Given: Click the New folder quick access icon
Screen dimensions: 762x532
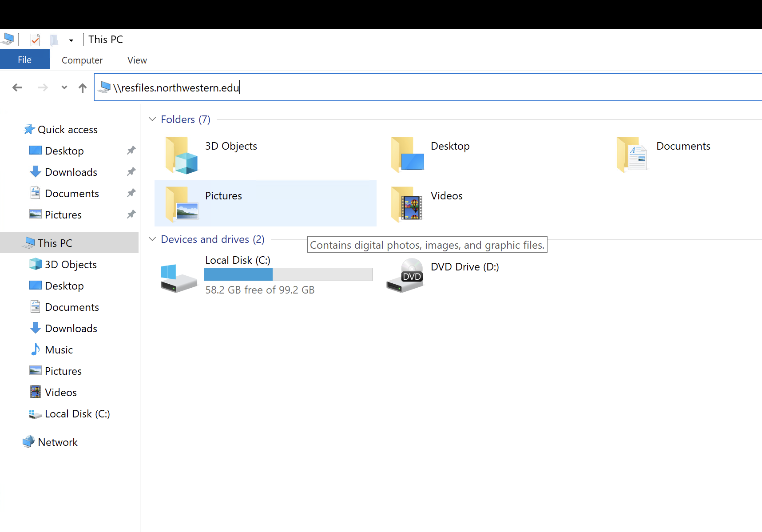Looking at the screenshot, I should pyautogui.click(x=54, y=40).
